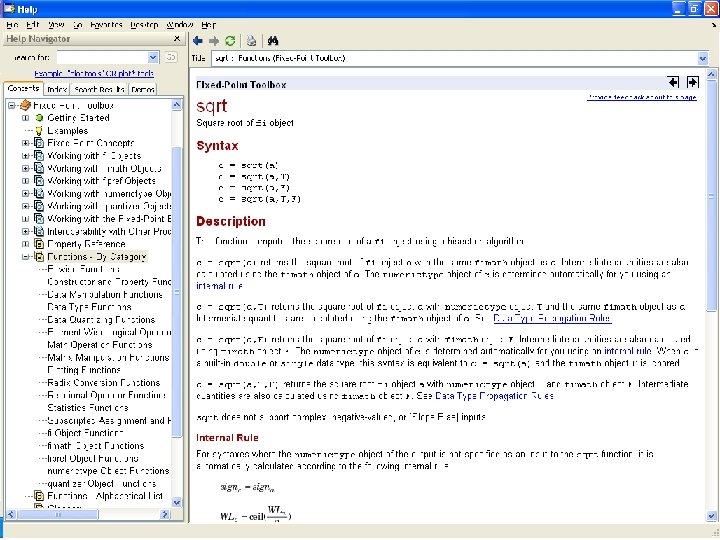Click scroll down arrow in content pane

[x=711, y=517]
